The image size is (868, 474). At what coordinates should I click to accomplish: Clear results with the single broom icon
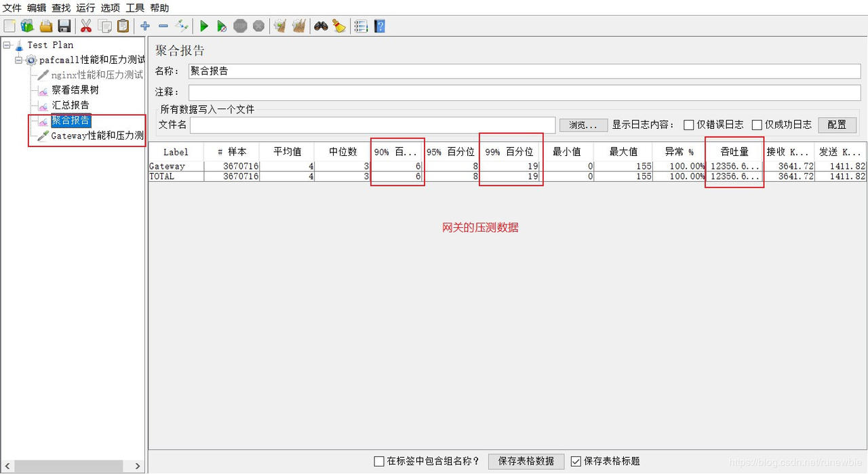click(280, 26)
